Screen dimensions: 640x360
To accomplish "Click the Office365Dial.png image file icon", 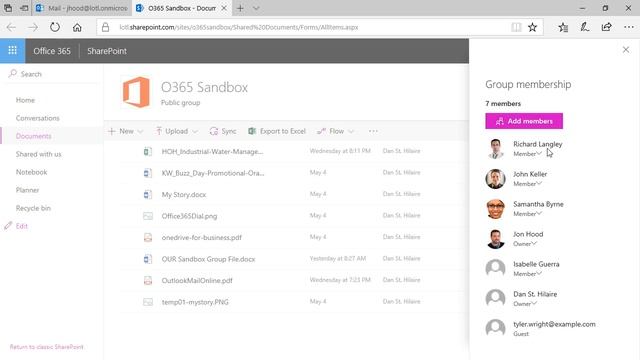I will tap(148, 216).
